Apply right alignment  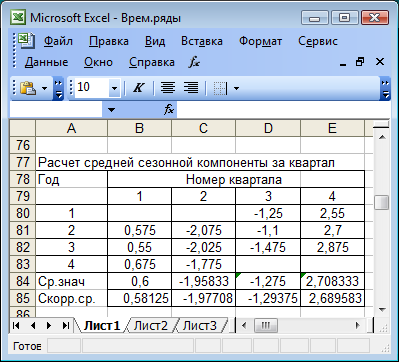click(x=191, y=88)
